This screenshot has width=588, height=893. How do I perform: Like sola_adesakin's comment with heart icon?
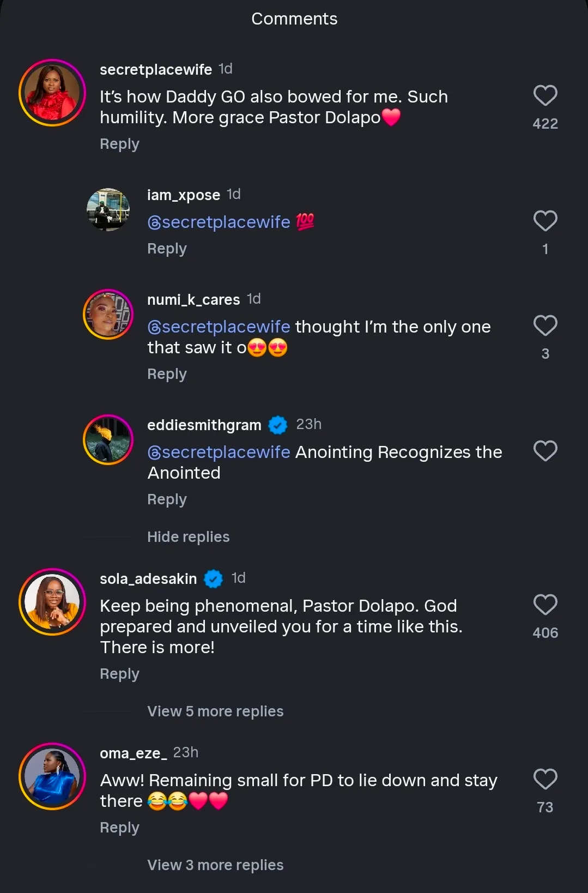point(545,605)
